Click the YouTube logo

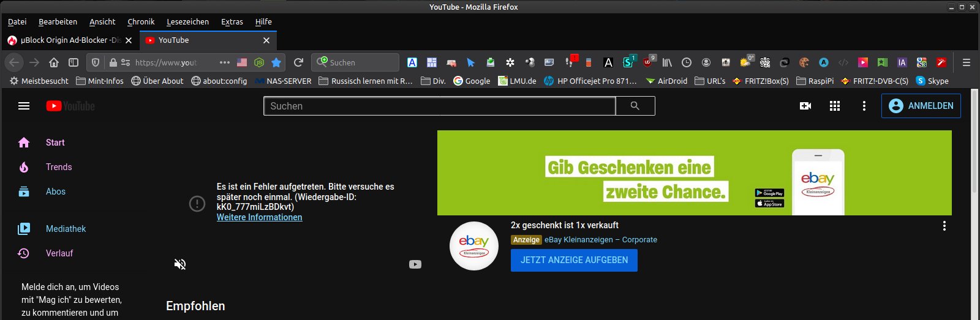70,106
